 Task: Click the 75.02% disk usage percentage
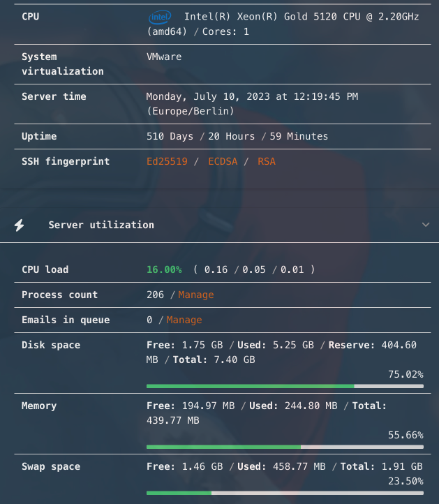point(405,374)
